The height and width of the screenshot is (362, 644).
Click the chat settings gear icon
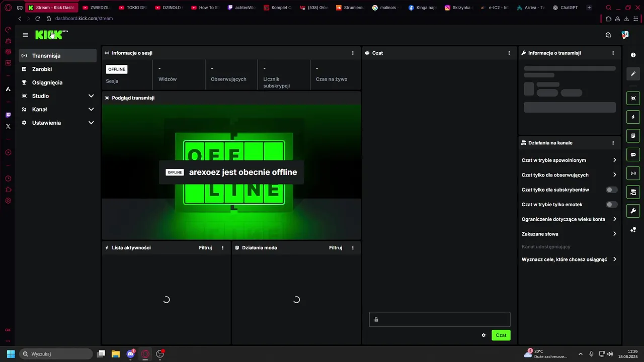tap(484, 335)
